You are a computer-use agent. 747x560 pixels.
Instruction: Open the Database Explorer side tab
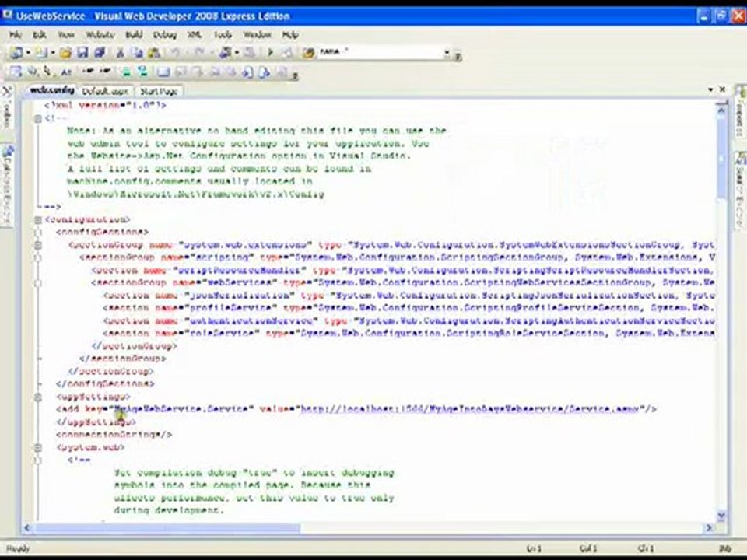tap(7, 186)
